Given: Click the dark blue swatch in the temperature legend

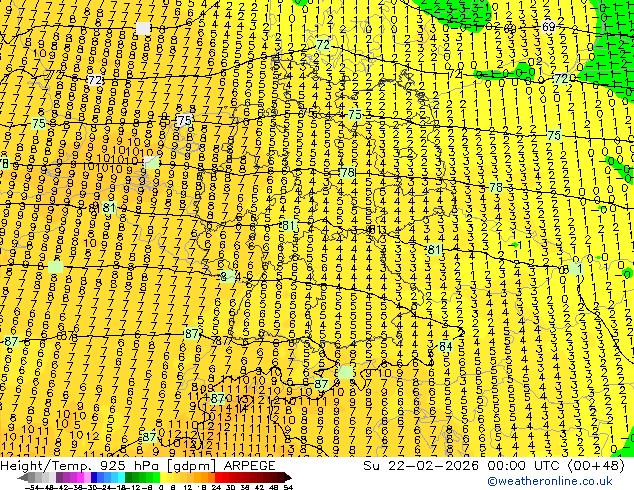Looking at the screenshot, I should click(94, 478).
